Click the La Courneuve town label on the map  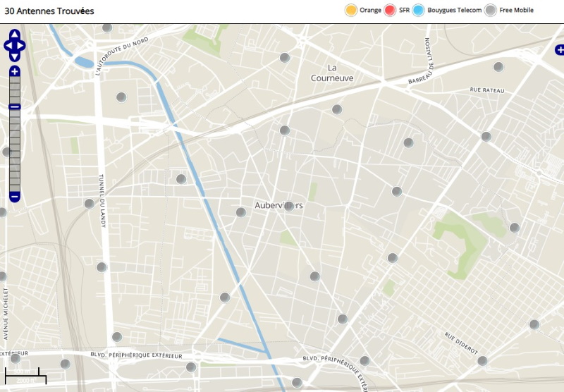[x=332, y=73]
